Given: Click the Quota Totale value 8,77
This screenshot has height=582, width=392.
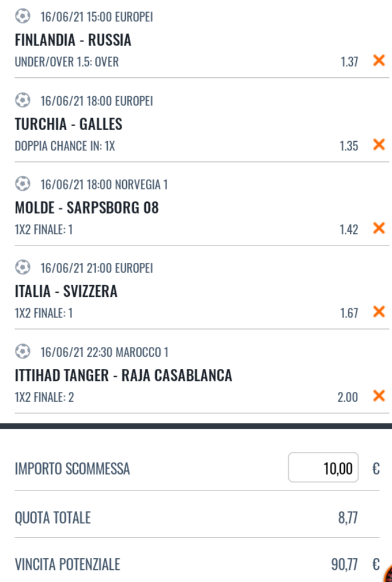Looking at the screenshot, I should [348, 517].
